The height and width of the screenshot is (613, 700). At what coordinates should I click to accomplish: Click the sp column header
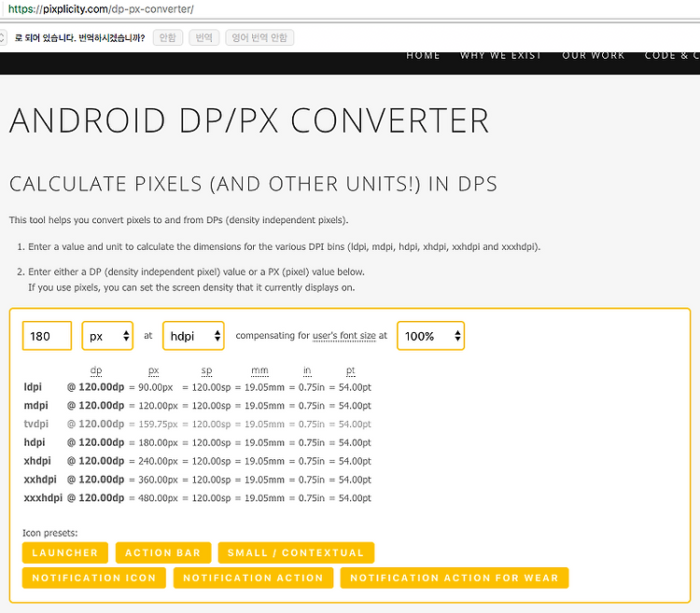pyautogui.click(x=206, y=370)
